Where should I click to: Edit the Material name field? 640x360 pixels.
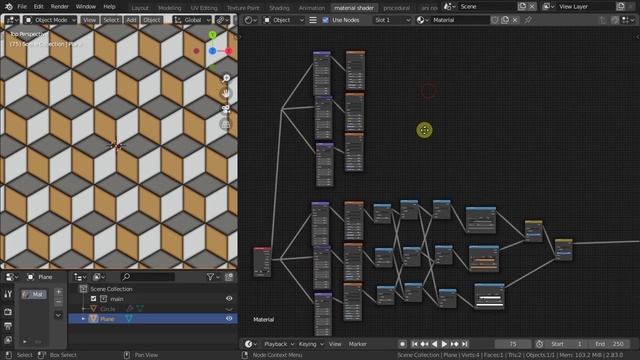tap(460, 20)
